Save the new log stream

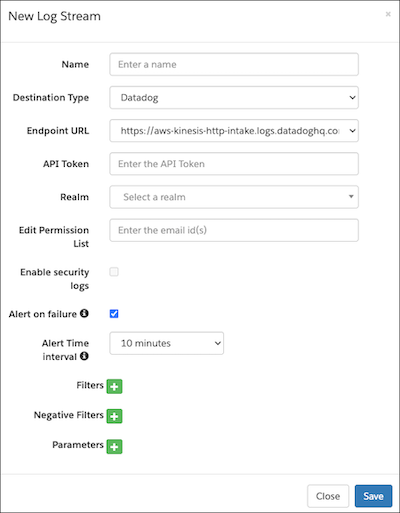click(x=373, y=496)
